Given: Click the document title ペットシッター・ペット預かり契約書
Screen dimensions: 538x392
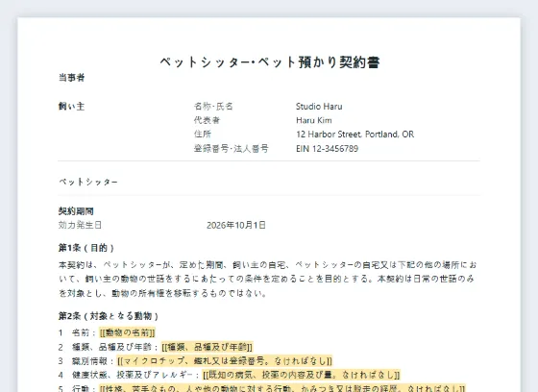Looking at the screenshot, I should 270,62.
